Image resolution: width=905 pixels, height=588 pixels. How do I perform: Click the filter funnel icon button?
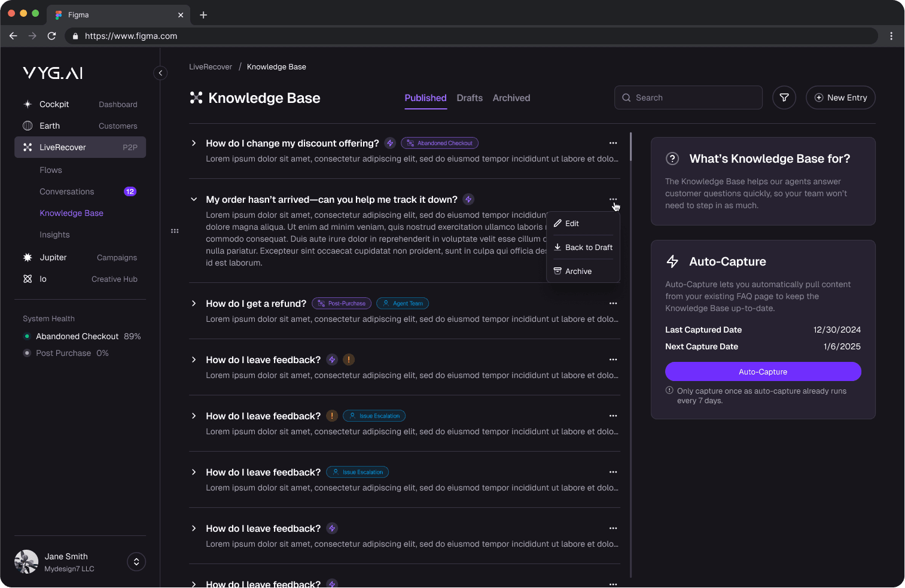tap(784, 98)
